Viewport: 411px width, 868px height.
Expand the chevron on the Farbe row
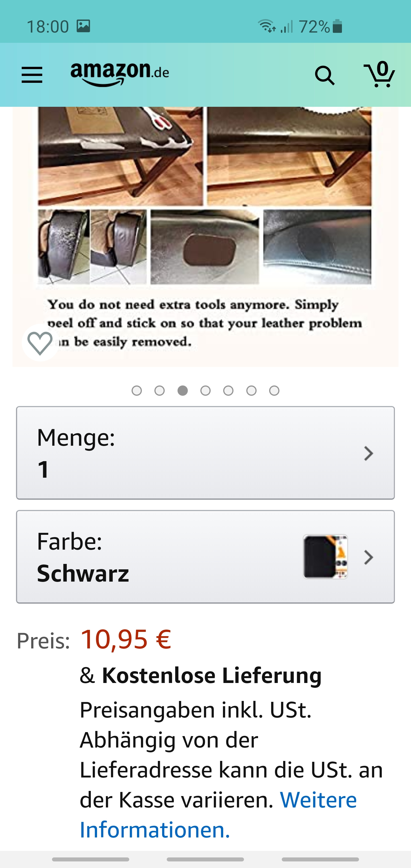[368, 557]
